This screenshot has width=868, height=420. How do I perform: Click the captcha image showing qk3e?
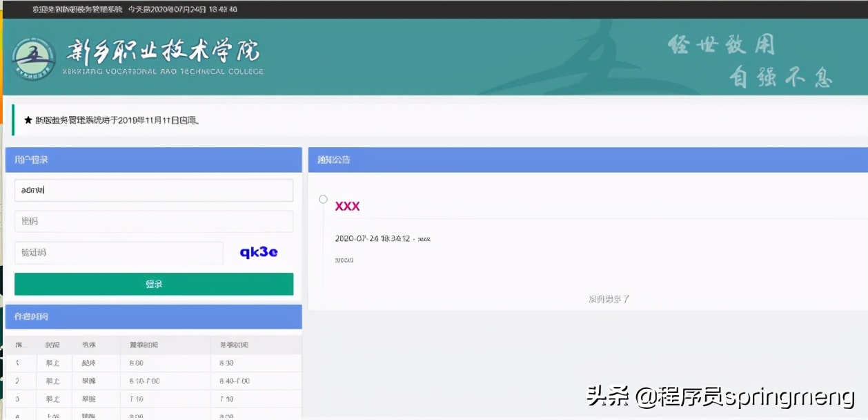click(x=259, y=252)
